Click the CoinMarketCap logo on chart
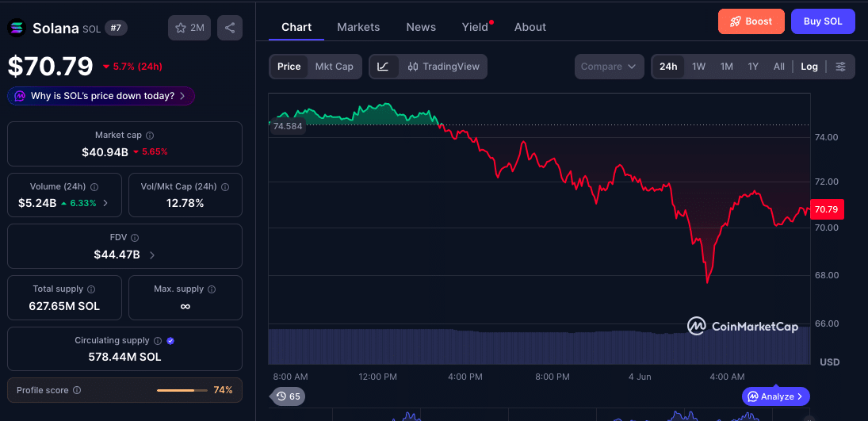Image resolution: width=868 pixels, height=421 pixels. (x=743, y=327)
